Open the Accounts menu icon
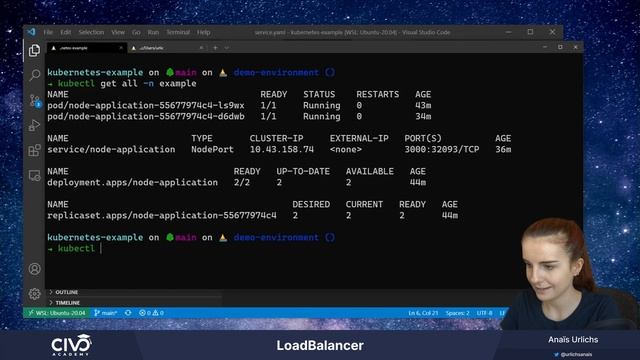This screenshot has height=360, width=640. (x=35, y=269)
